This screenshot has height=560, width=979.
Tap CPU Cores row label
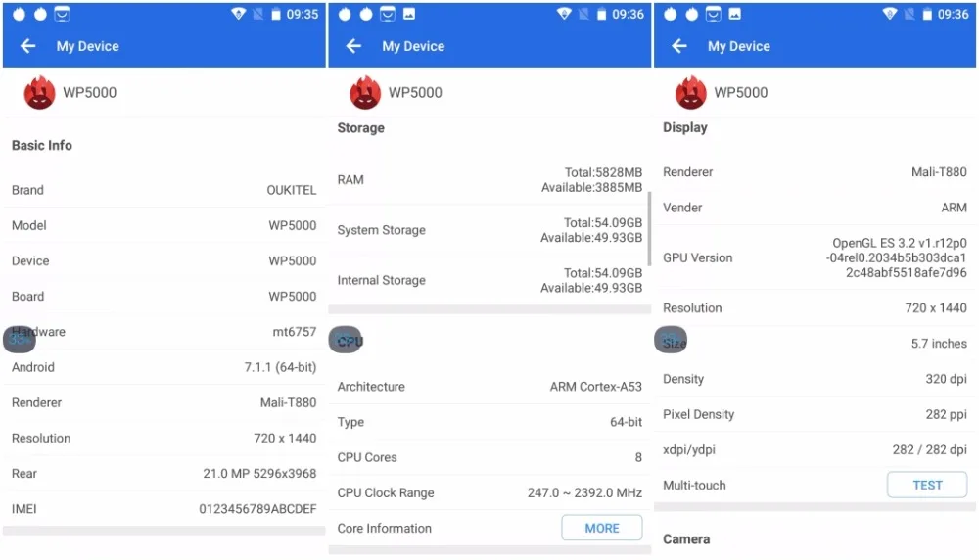[367, 457]
